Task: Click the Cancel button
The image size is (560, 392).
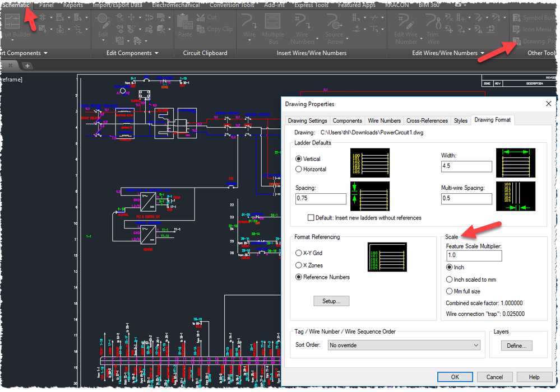Action: 494,377
